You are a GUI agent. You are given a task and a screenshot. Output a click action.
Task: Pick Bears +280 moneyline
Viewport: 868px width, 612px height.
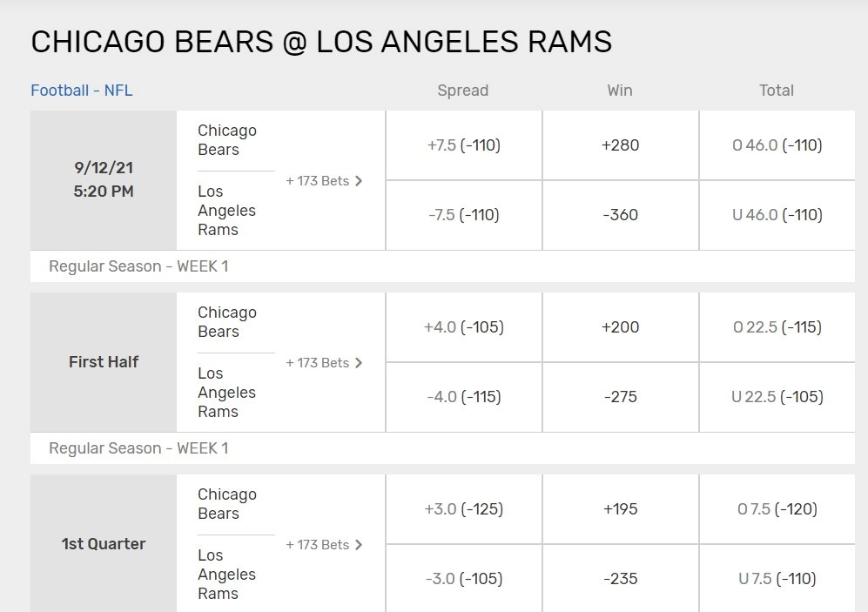coord(621,145)
